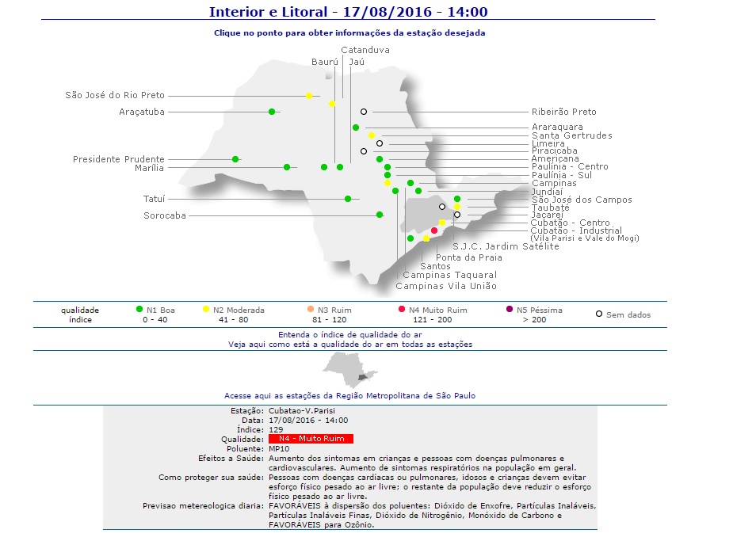Click the 'N4 - Muito Ruim' red quality badge
The width and height of the screenshot is (756, 537).
coord(311,439)
